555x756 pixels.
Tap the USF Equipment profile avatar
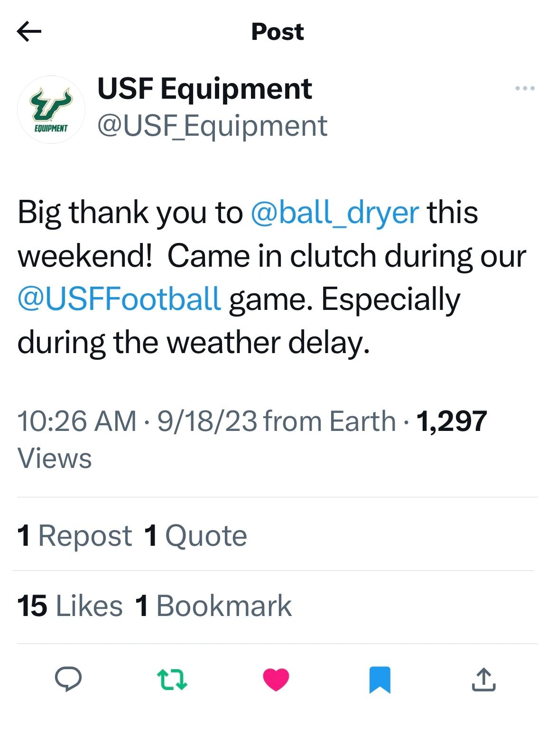[51, 110]
